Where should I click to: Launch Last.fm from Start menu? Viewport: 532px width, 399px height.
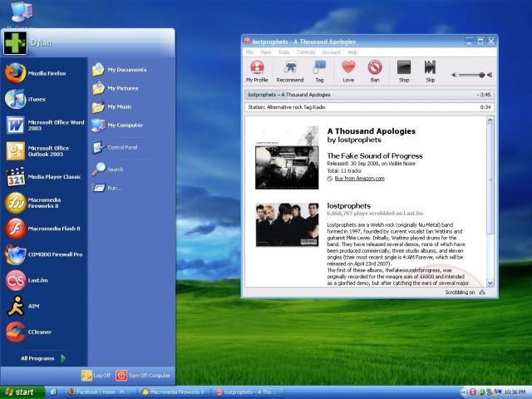coord(44,280)
